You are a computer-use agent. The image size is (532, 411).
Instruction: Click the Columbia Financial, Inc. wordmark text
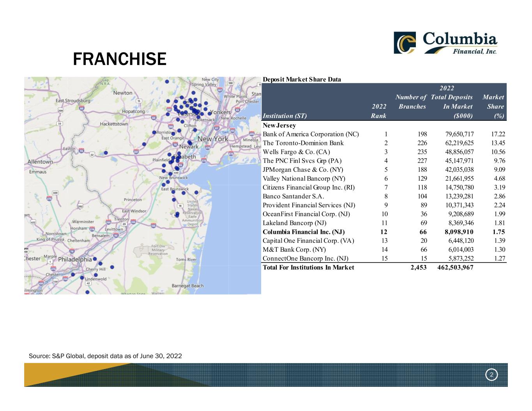[x=460, y=43]
